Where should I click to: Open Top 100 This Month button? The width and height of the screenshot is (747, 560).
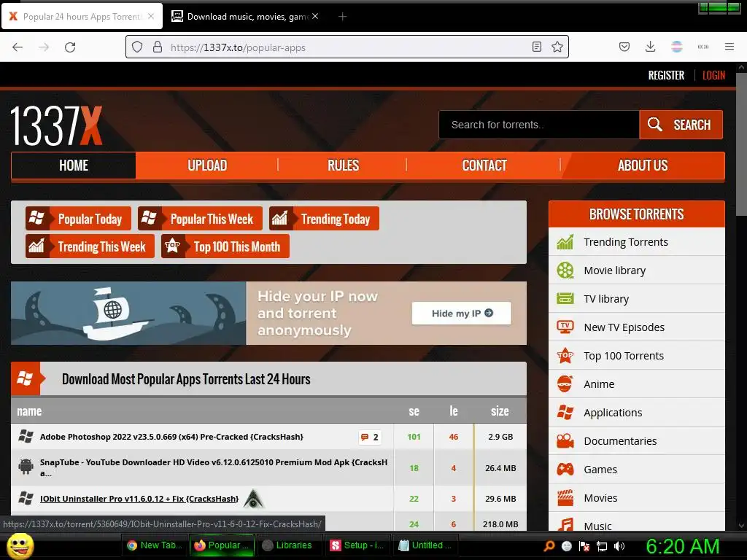pyautogui.click(x=225, y=246)
